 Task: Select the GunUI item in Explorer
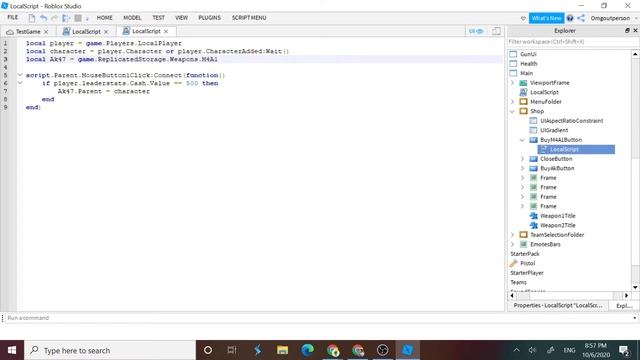pos(528,54)
